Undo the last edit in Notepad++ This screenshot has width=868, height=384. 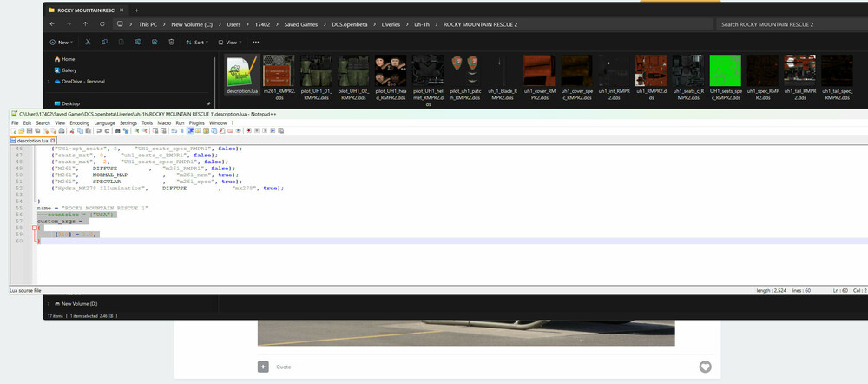[99, 131]
